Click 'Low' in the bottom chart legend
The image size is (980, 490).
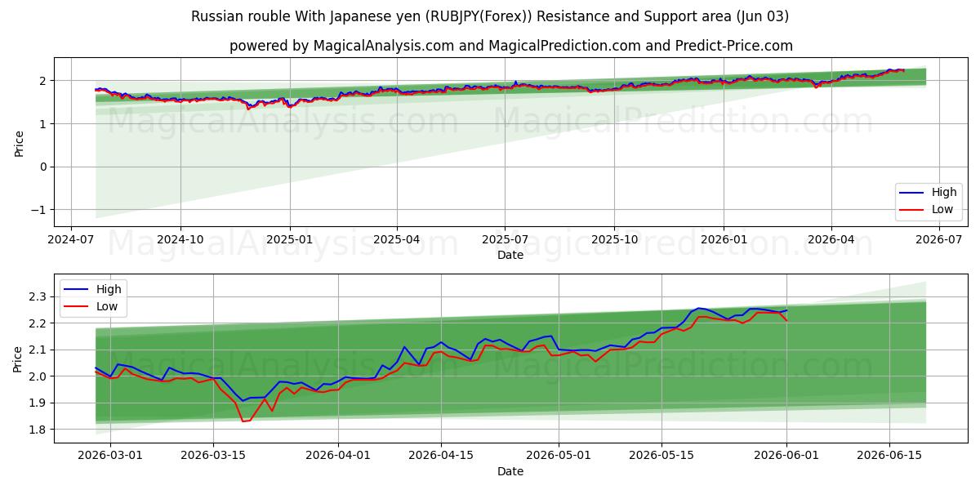107,306
